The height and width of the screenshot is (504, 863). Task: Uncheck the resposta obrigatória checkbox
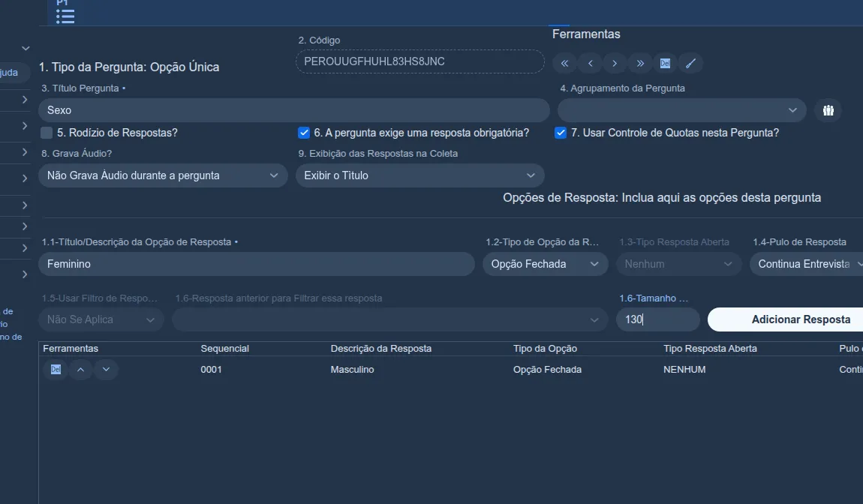click(304, 133)
